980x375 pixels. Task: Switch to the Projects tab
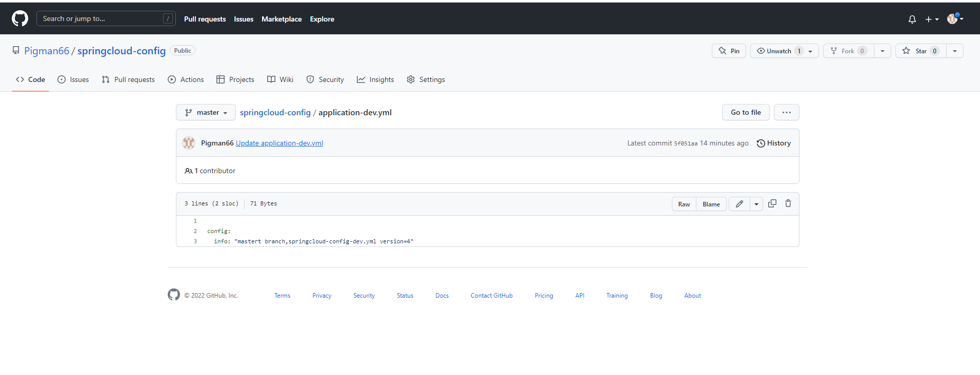pos(235,79)
